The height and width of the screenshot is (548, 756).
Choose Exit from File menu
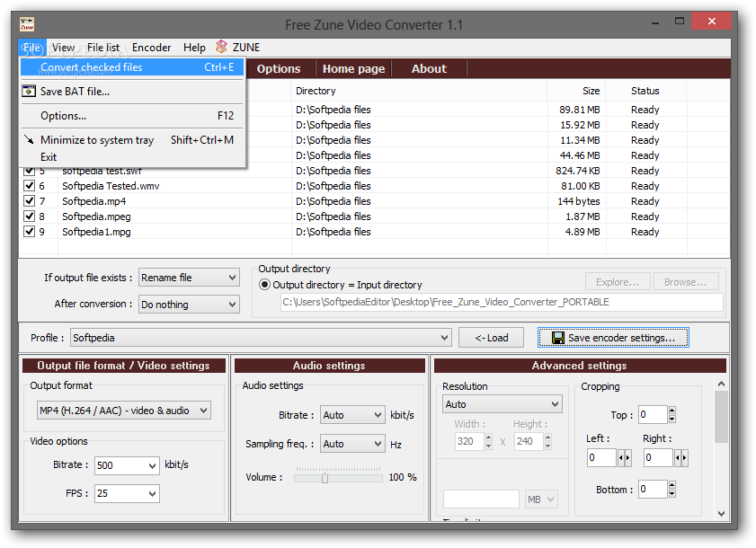pos(132,157)
